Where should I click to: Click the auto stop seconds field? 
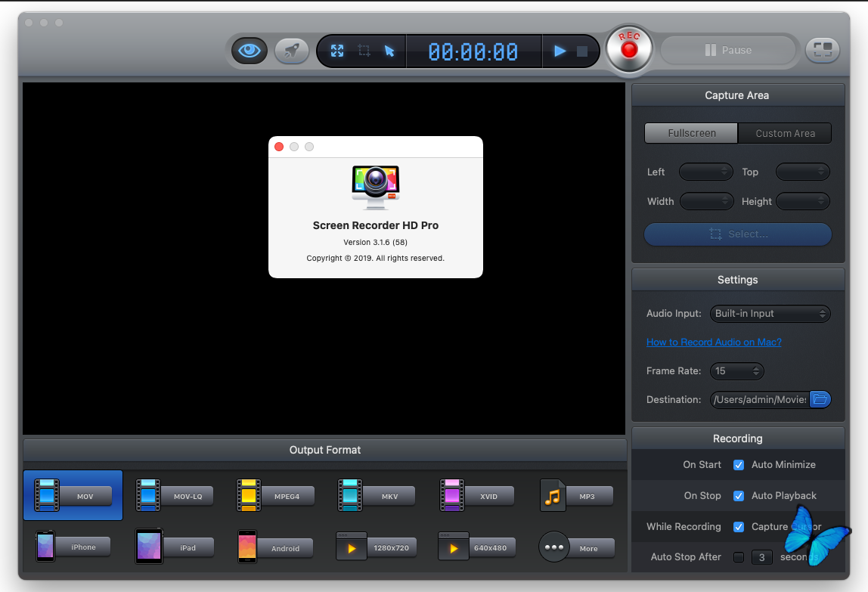[761, 557]
